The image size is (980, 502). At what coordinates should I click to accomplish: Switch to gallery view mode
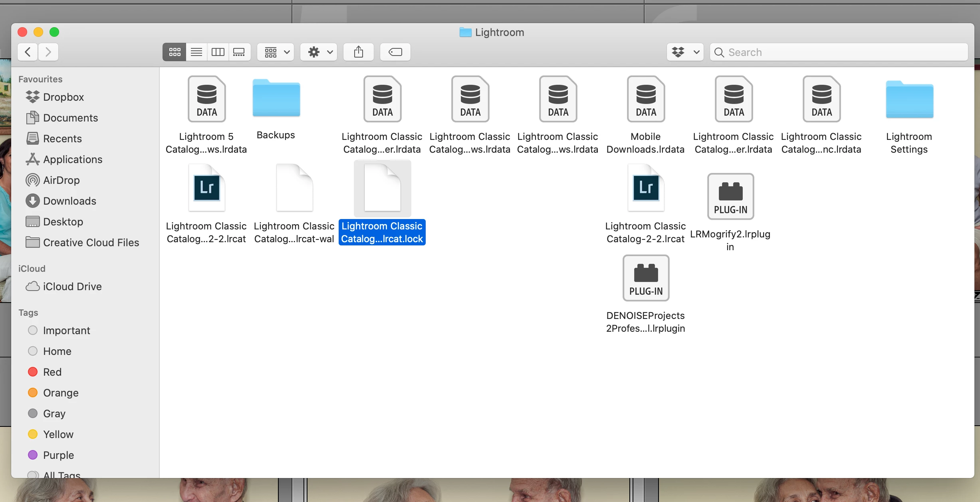pos(239,52)
